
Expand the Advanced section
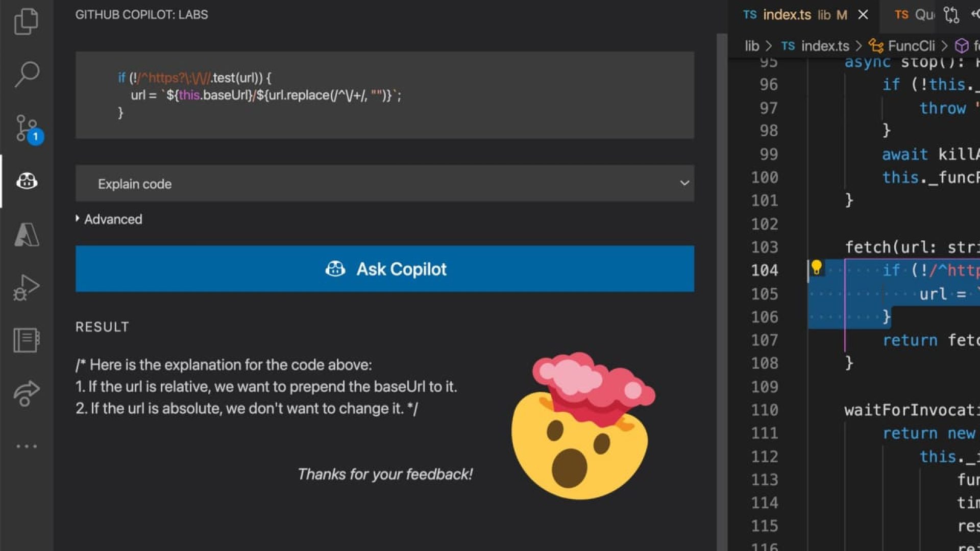point(109,219)
